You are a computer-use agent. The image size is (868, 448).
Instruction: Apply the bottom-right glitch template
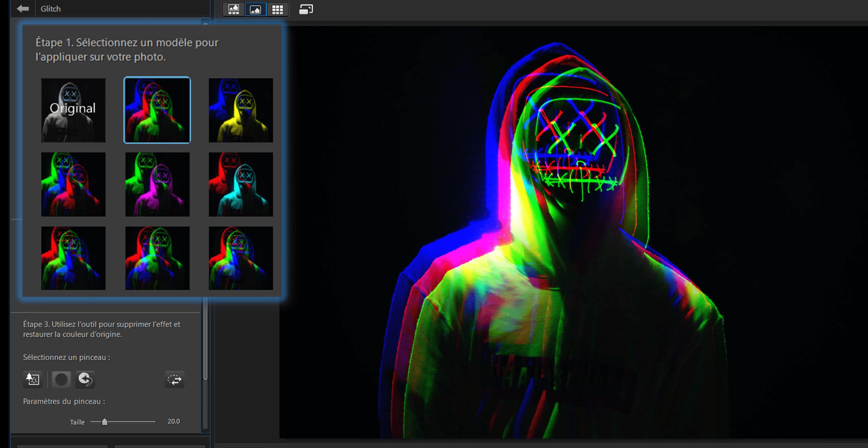point(241,258)
